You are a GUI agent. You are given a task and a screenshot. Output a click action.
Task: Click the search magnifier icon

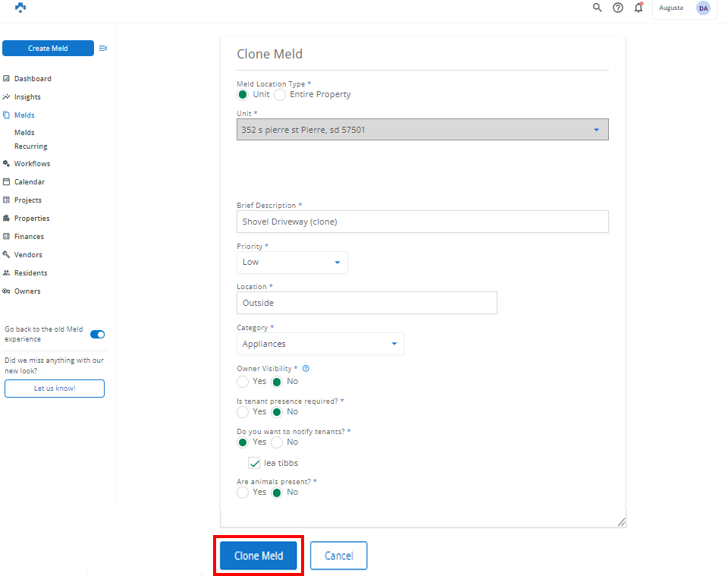click(x=597, y=8)
